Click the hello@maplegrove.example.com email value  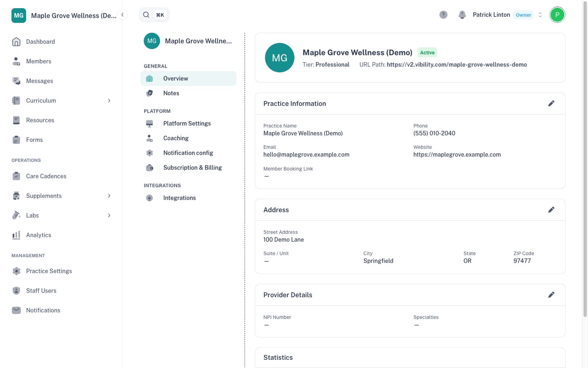[306, 155]
